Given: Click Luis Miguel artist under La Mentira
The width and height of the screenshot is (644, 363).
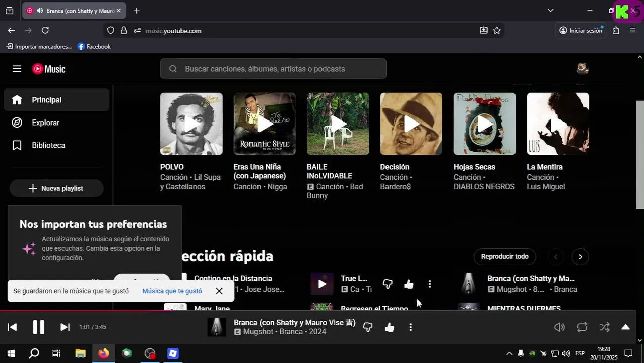Looking at the screenshot, I should pyautogui.click(x=546, y=187).
